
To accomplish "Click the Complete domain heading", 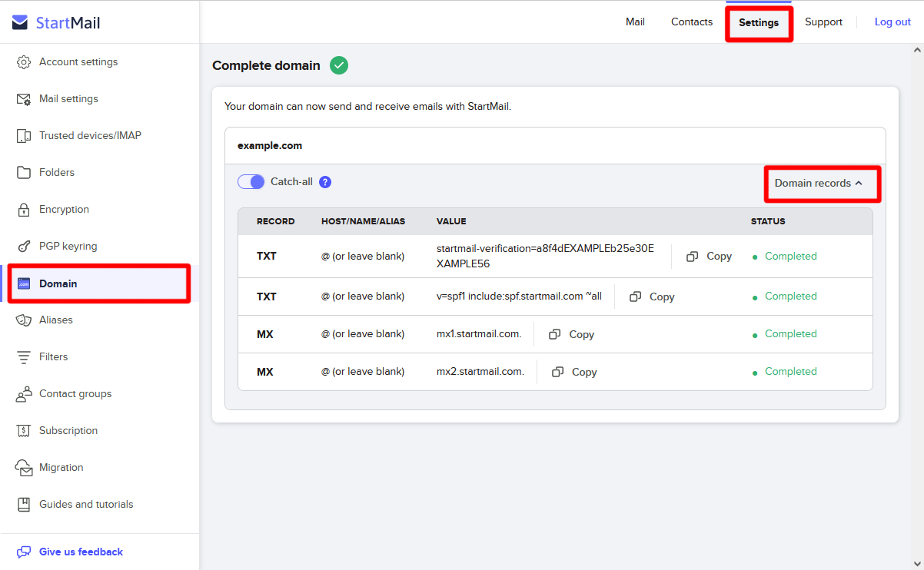I will (266, 66).
